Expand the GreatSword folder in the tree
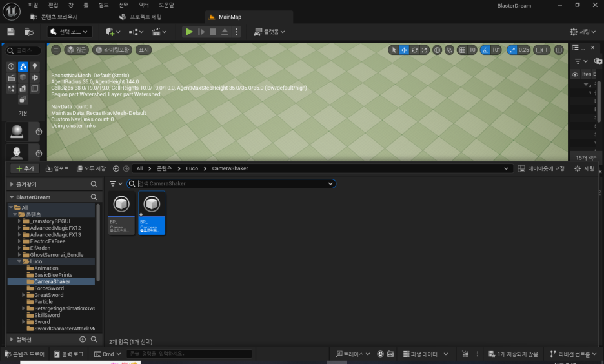 pos(23,295)
